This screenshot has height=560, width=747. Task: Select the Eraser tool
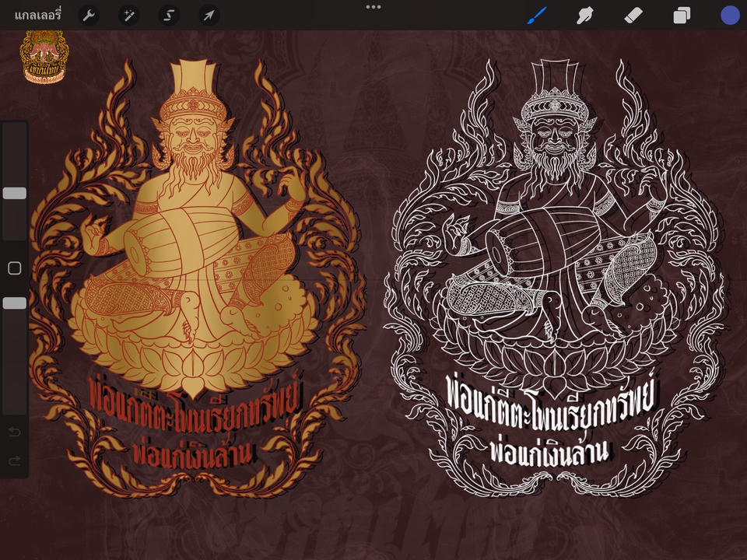[633, 15]
